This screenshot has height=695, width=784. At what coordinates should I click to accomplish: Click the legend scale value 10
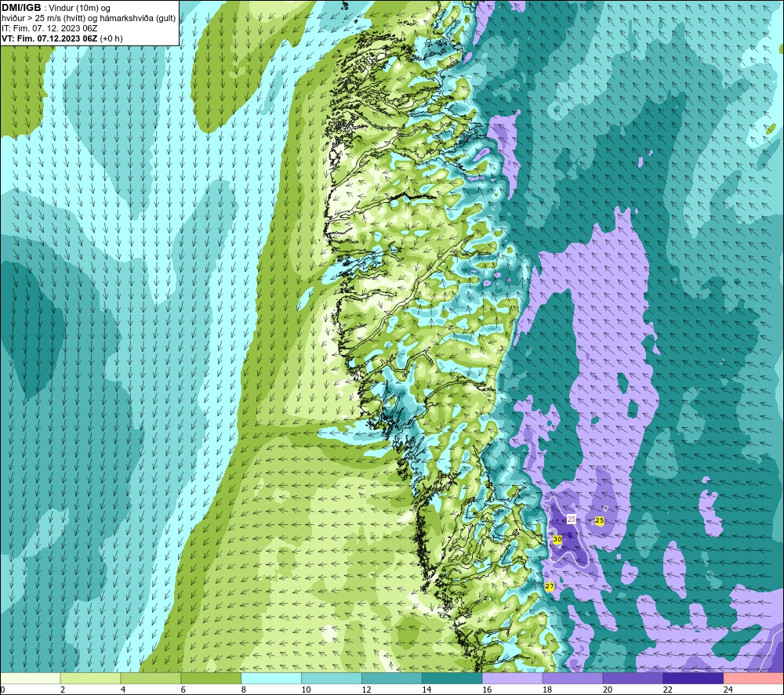click(306, 690)
